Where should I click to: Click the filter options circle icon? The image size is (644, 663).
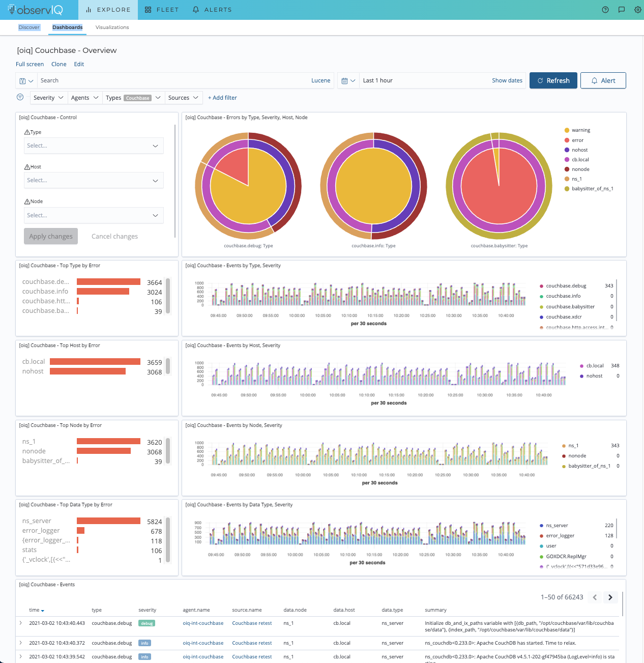[x=20, y=97]
